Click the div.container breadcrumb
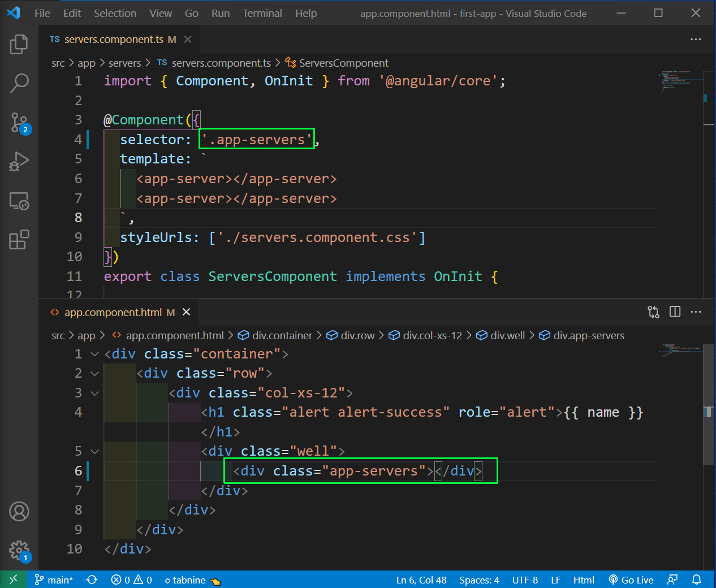Screen dimensions: 716x588 [x=275, y=336]
